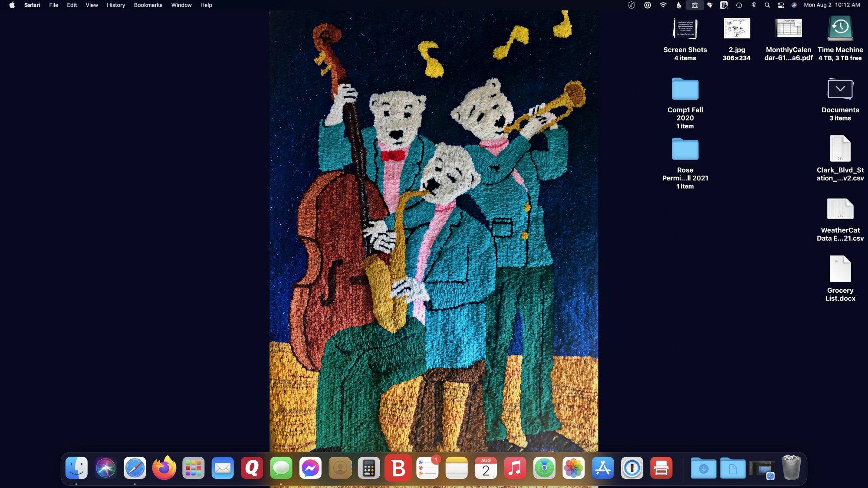
Task: Select Grocery List.docx file
Action: (840, 278)
